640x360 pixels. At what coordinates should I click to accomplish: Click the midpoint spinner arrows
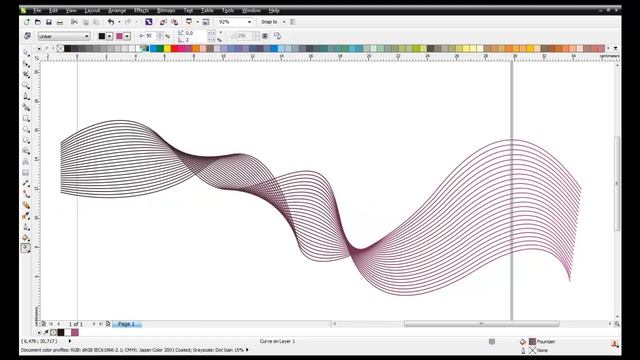coord(160,36)
